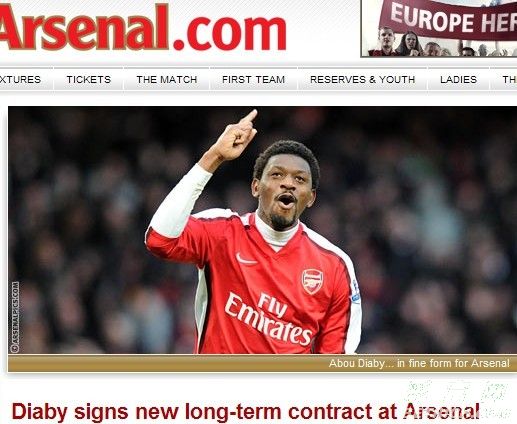Click the Abou Diaby main photo
The height and width of the screenshot is (424, 517).
[x=263, y=230]
